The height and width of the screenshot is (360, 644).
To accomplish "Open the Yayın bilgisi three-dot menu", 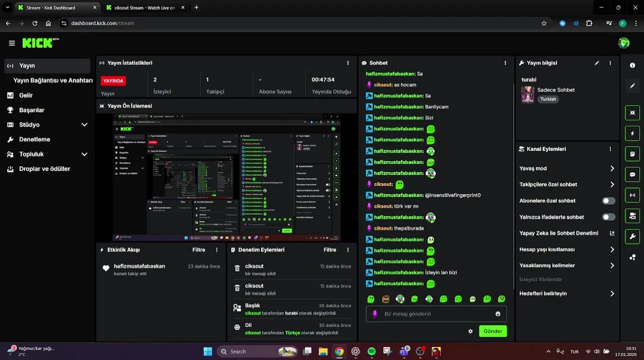I will click(x=610, y=63).
